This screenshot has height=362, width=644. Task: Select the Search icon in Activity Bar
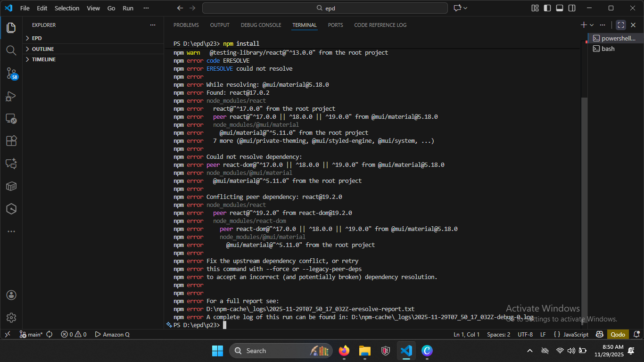click(11, 50)
